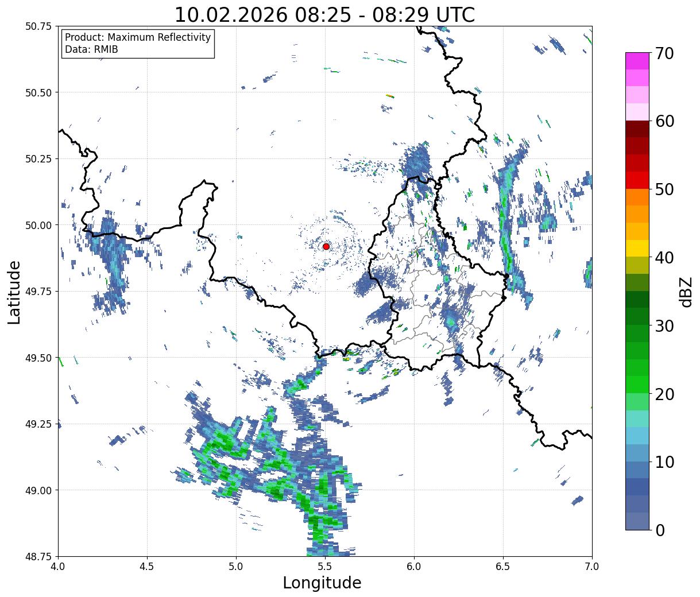
Task: Click the 0 value on colorbar
Action: pos(660,530)
